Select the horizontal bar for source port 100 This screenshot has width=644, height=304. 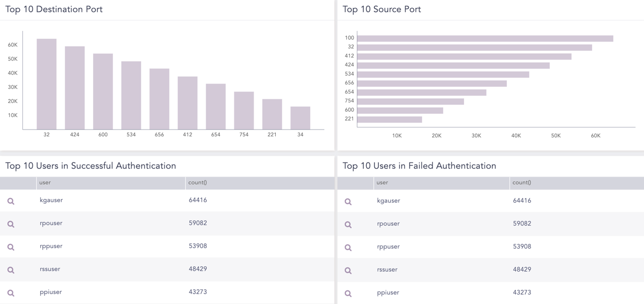[485, 38]
